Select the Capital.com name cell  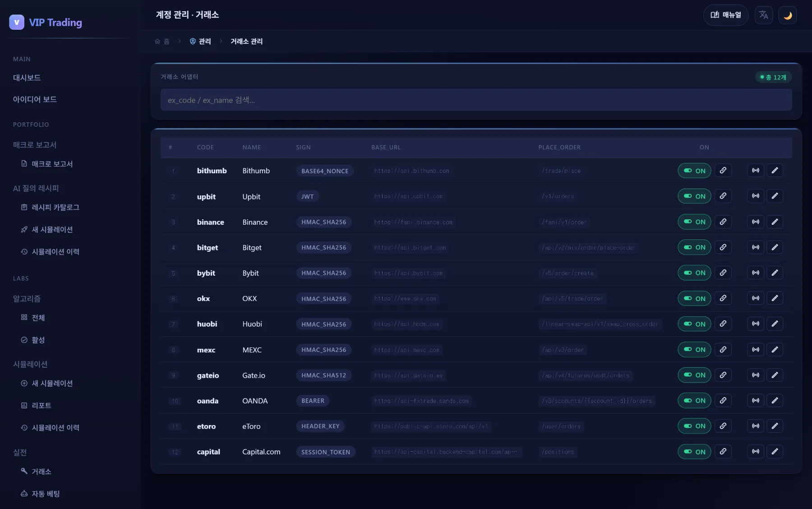(x=261, y=452)
